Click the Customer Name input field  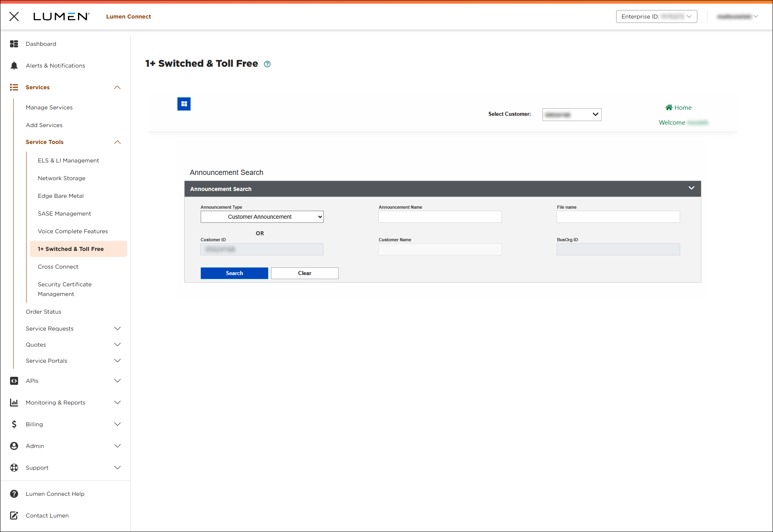pos(440,249)
